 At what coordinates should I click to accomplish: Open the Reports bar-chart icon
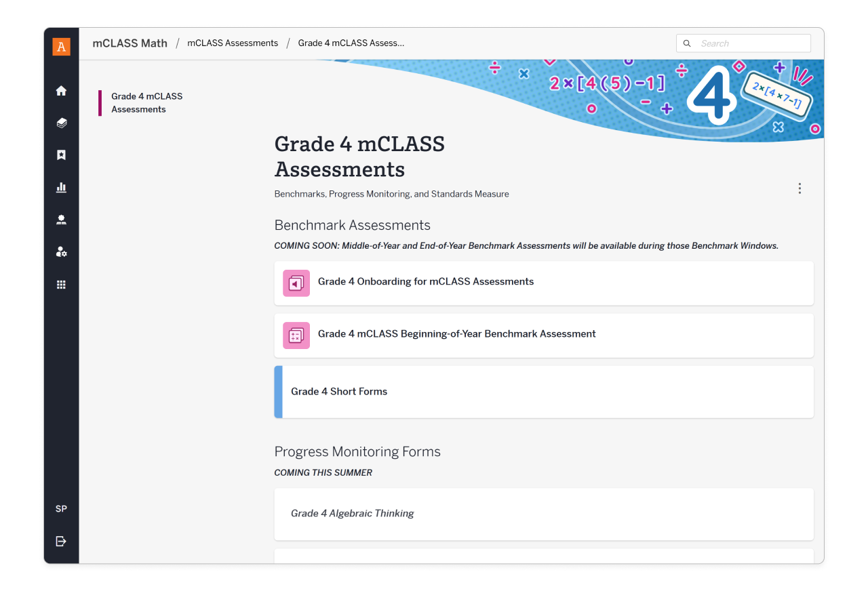click(61, 187)
